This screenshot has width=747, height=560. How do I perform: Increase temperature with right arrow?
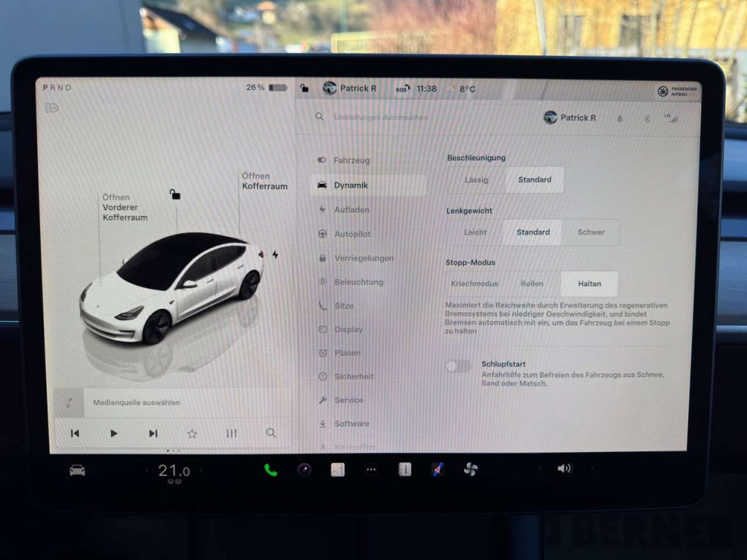pos(201,471)
